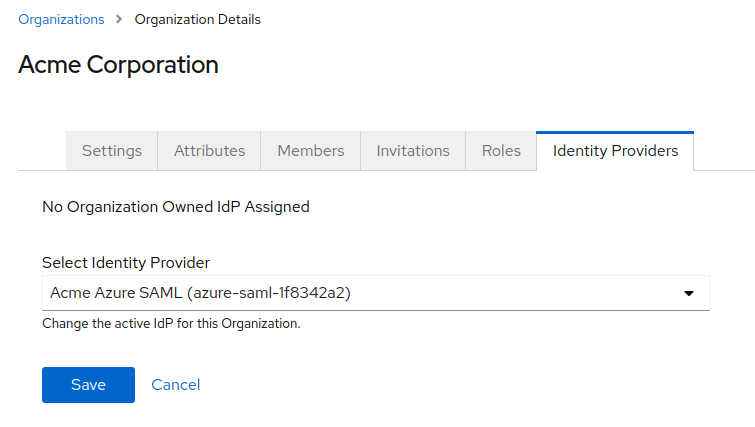The width and height of the screenshot is (755, 427).
Task: Switch to the Settings tab
Action: 112,151
